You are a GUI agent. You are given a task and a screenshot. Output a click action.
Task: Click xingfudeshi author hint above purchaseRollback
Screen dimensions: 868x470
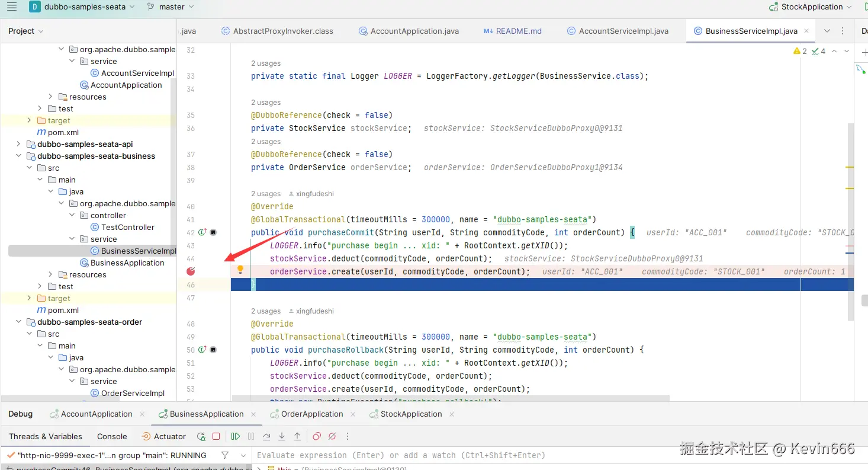[x=311, y=311]
